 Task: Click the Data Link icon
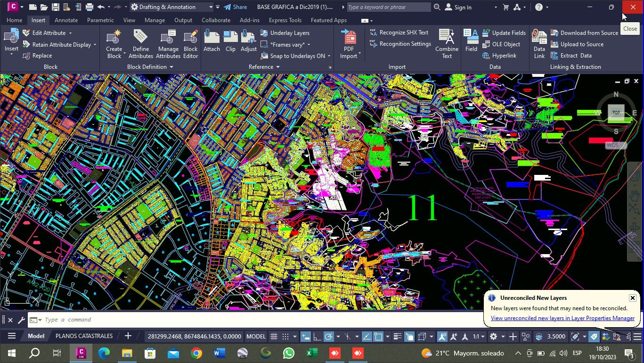point(539,43)
